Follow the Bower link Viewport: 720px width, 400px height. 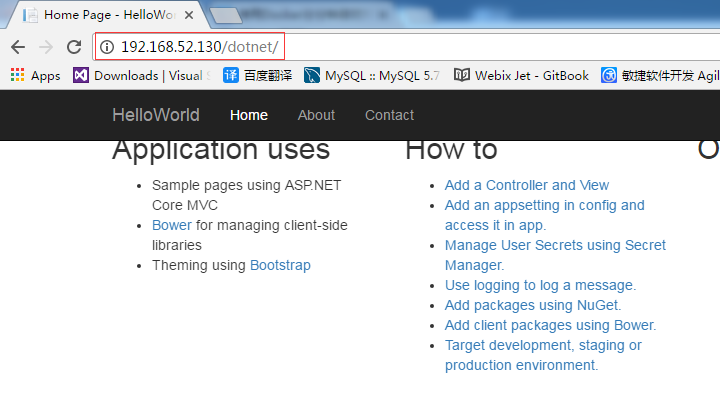[172, 225]
